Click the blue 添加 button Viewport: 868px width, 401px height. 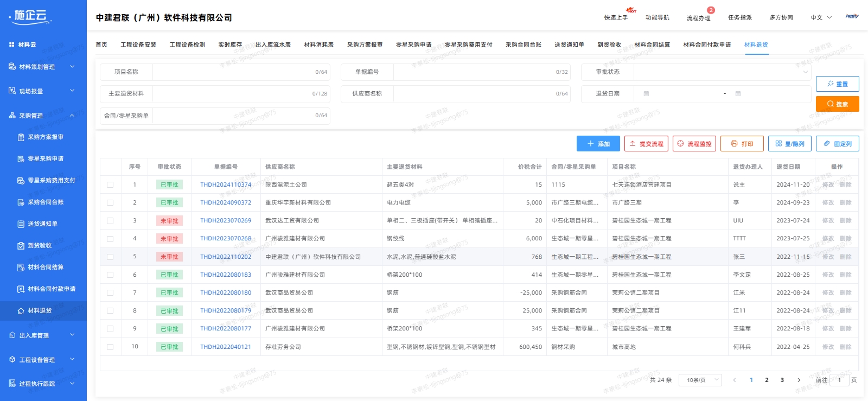pos(598,144)
